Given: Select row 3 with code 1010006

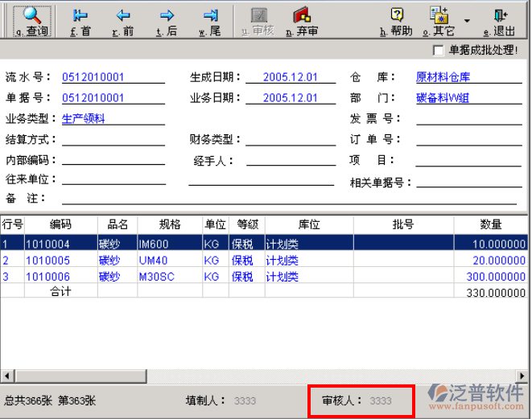Looking at the screenshot, I should coord(48,276).
